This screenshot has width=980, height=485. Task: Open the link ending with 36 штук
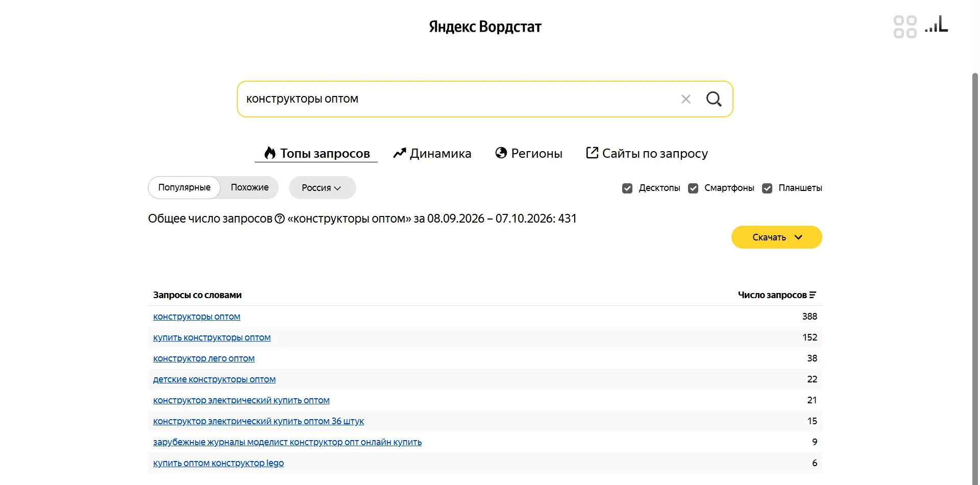coord(258,421)
